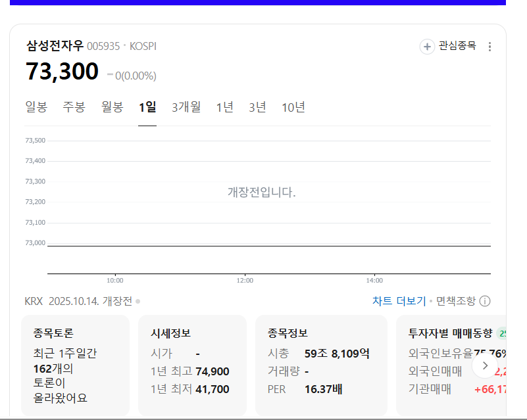Viewport: 527px width, 420px height.
Task: Click the 73,500 price axis label
Action: 36,141
